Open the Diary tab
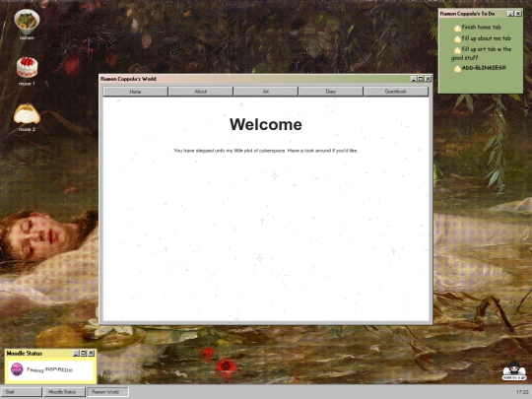 (331, 92)
